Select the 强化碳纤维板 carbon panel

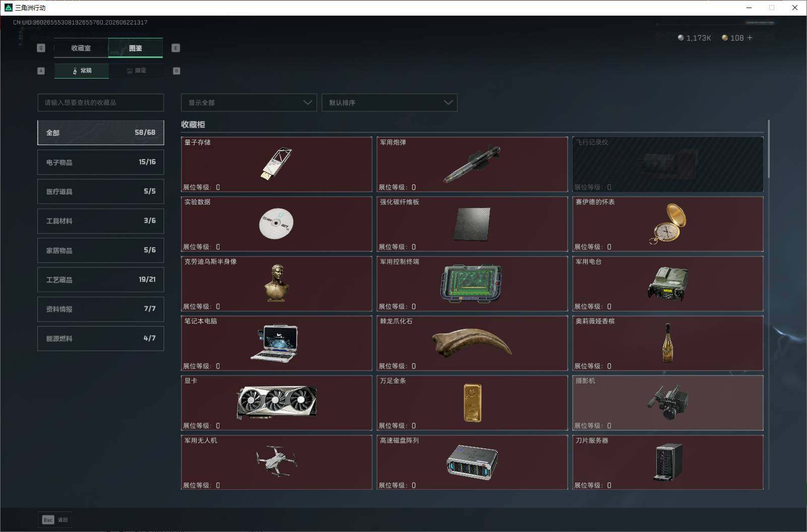tap(472, 224)
